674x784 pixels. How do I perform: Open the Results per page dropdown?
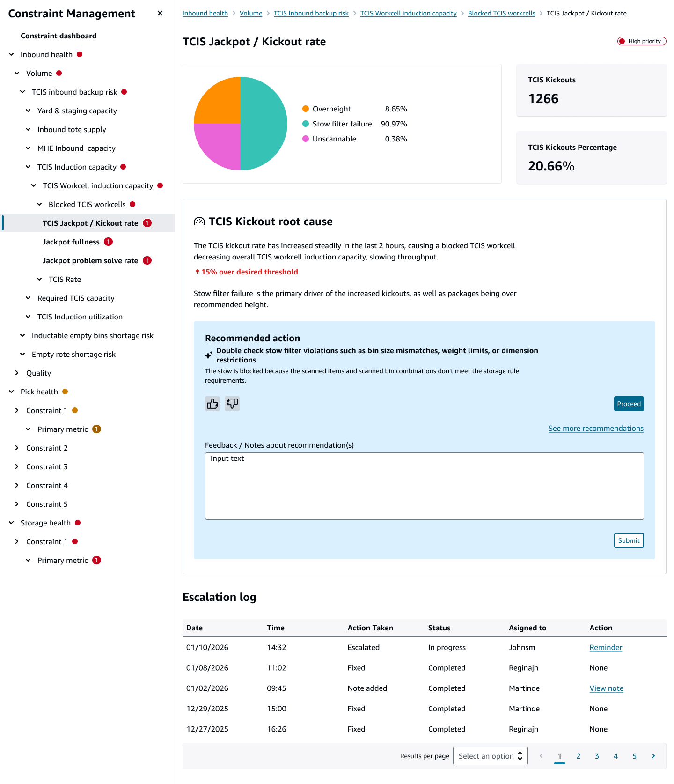(x=491, y=756)
